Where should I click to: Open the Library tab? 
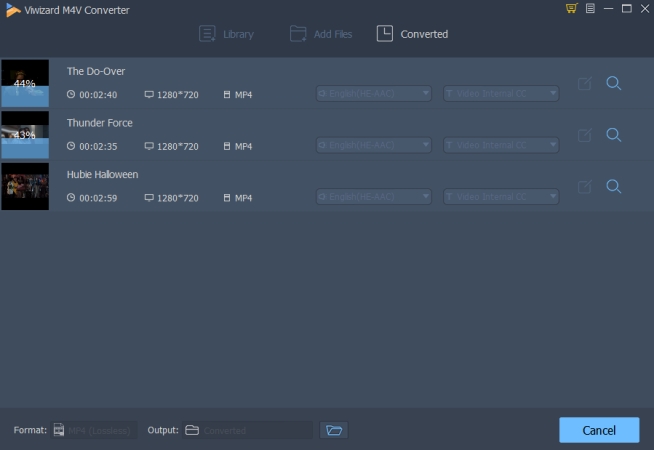pos(226,34)
